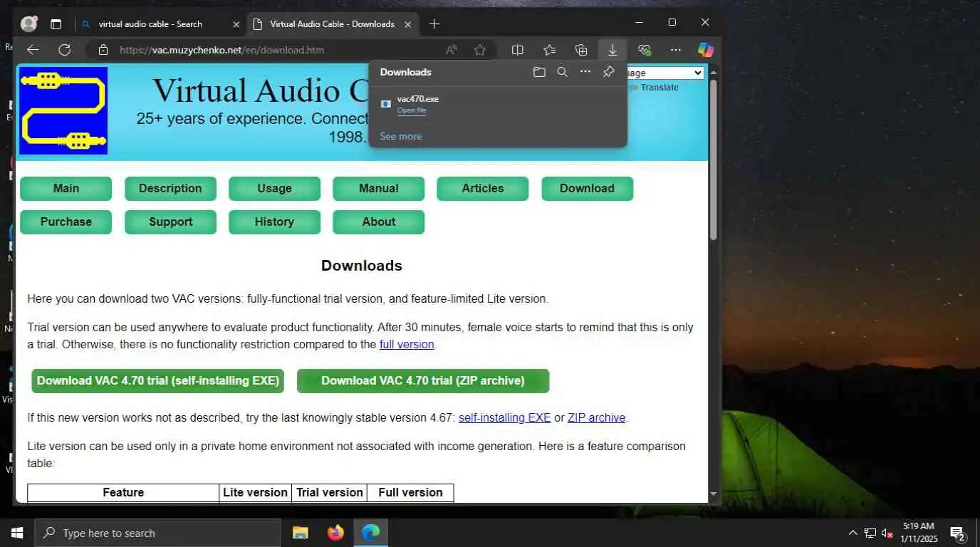
Task: Open split screen icon
Action: (x=518, y=50)
